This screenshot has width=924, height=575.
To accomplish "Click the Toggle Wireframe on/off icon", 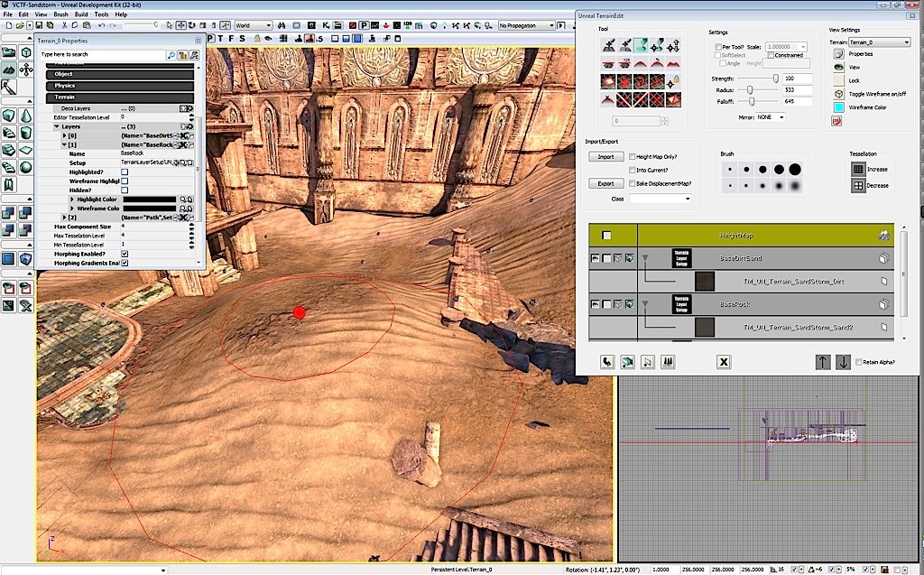I will tap(838, 94).
